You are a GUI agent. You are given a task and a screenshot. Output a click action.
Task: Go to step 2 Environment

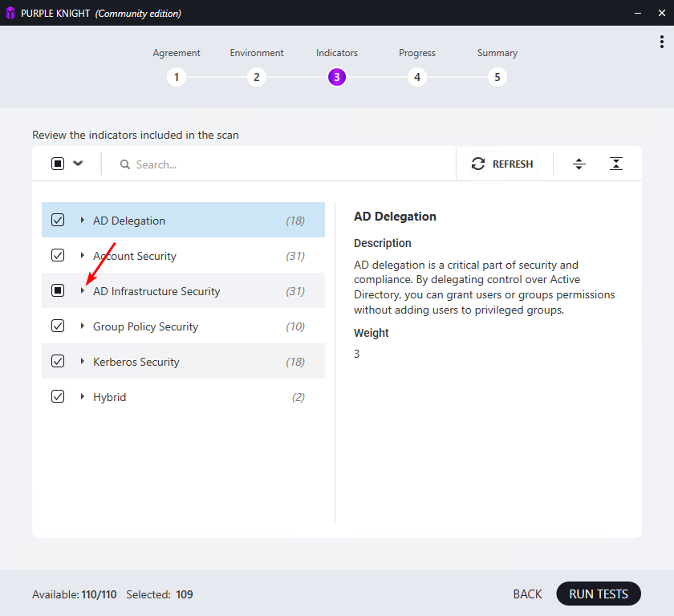pyautogui.click(x=257, y=77)
